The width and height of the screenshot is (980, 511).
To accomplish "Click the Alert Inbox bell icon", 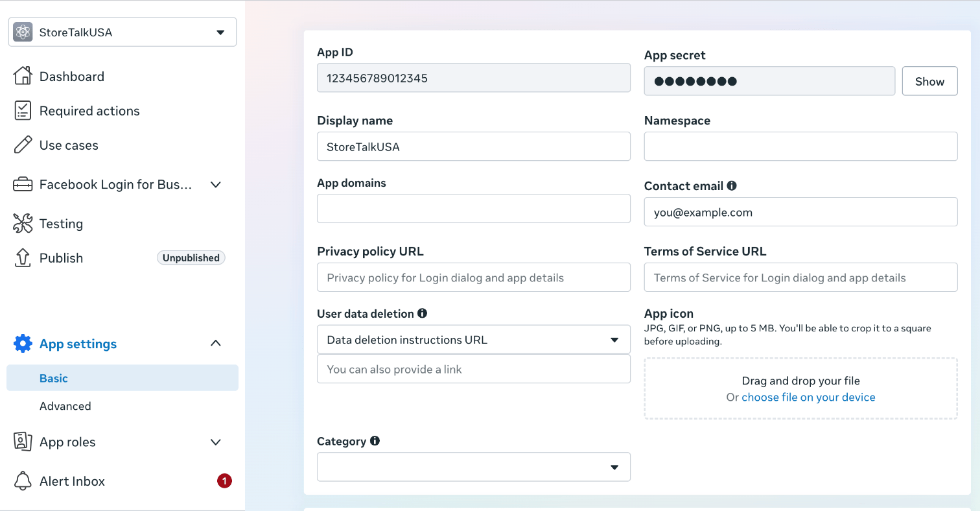I will pos(23,481).
